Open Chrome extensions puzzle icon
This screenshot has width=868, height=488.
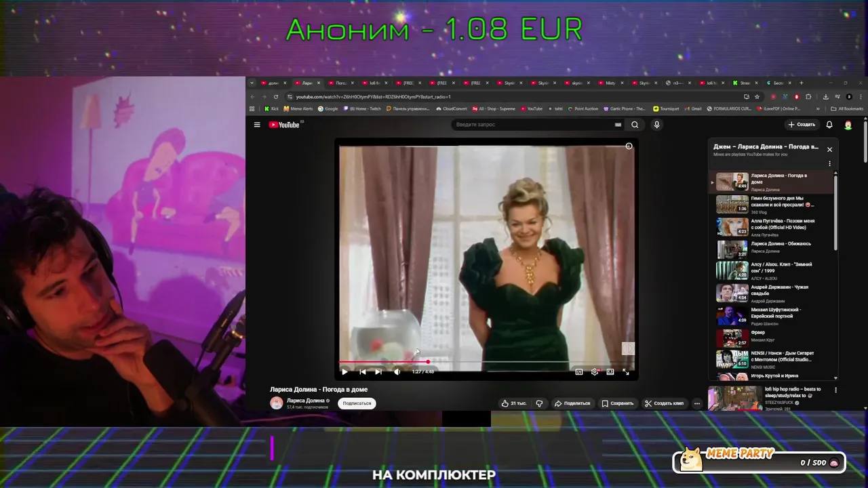tap(808, 97)
